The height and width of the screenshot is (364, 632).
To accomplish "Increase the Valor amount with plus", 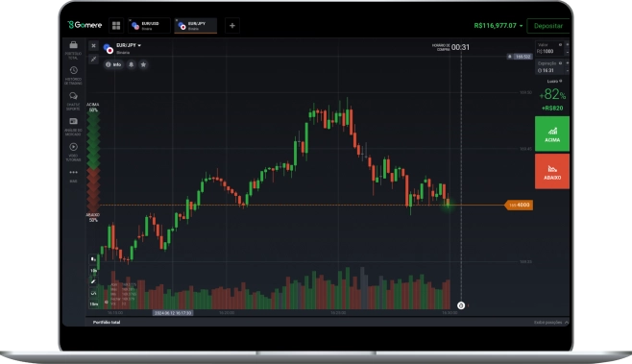I will click(567, 44).
